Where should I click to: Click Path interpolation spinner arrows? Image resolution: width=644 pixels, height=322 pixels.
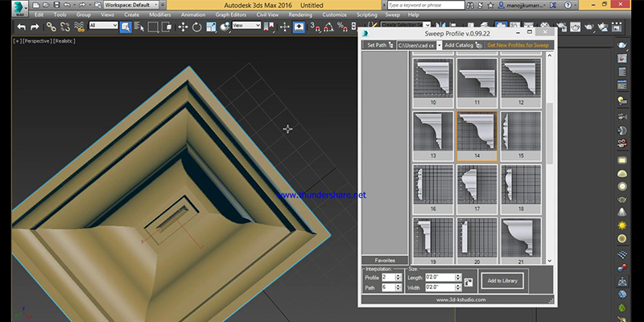coord(398,287)
